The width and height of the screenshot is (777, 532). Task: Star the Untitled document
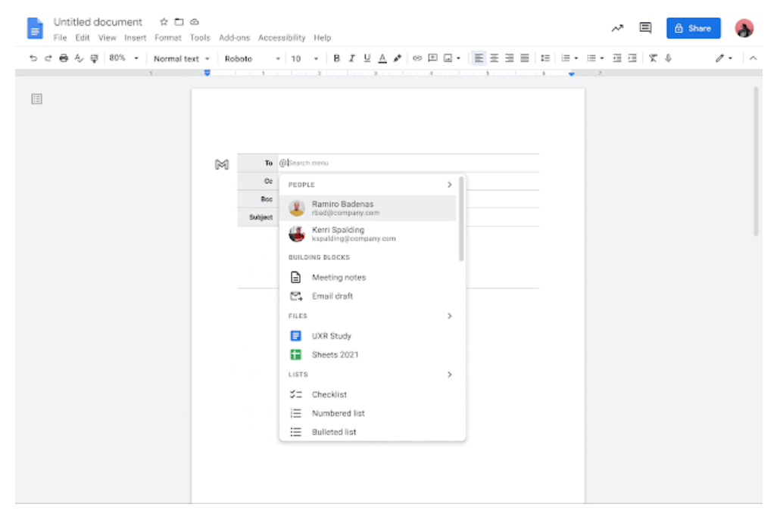pos(164,22)
